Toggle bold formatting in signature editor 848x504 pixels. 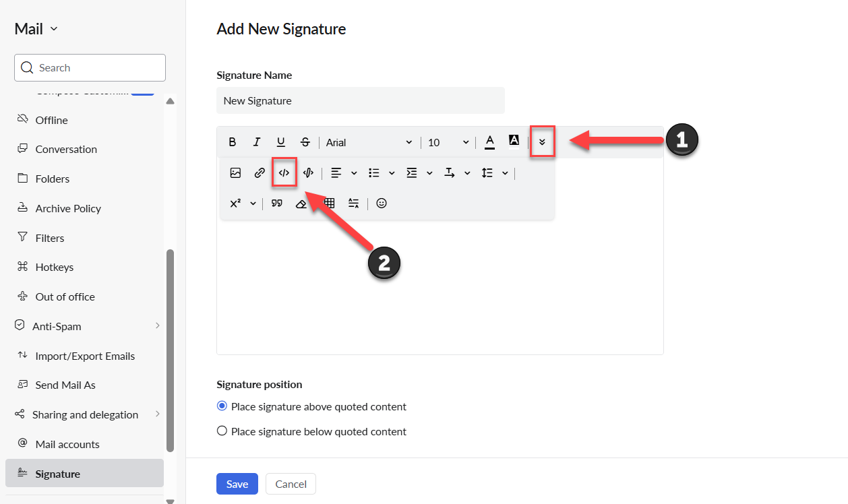tap(233, 142)
